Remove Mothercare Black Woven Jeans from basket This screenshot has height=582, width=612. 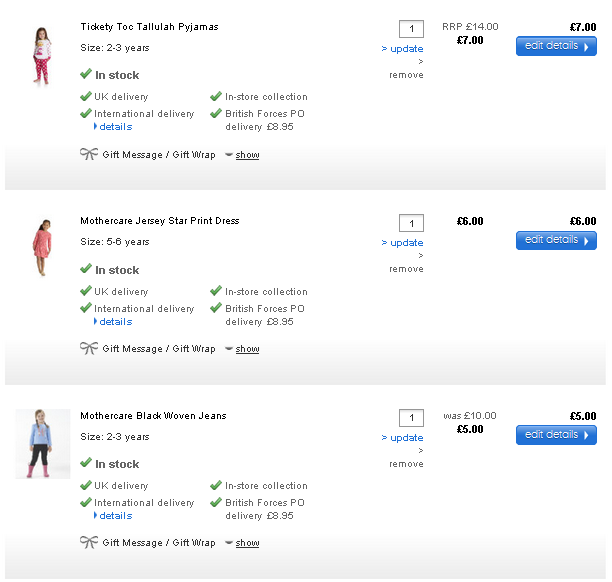406,464
